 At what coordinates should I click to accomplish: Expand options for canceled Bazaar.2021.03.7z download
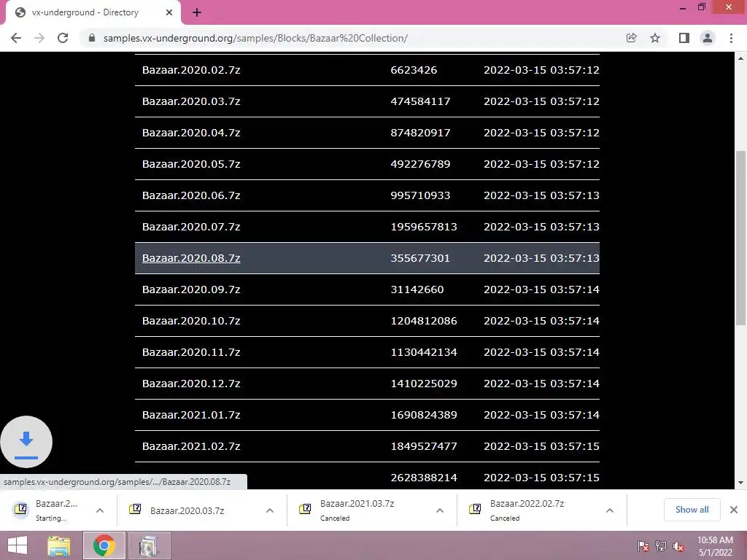tap(440, 510)
